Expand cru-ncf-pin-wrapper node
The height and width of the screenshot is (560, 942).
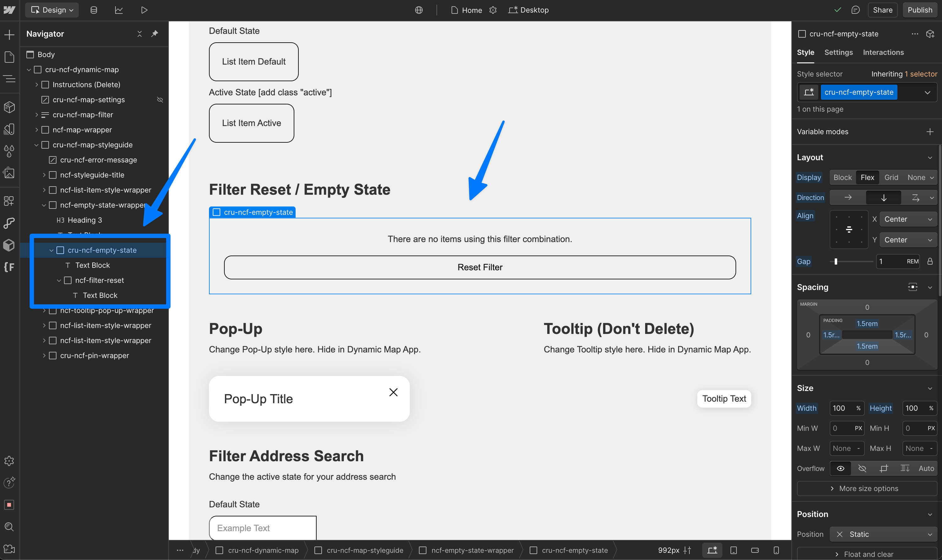(x=44, y=356)
